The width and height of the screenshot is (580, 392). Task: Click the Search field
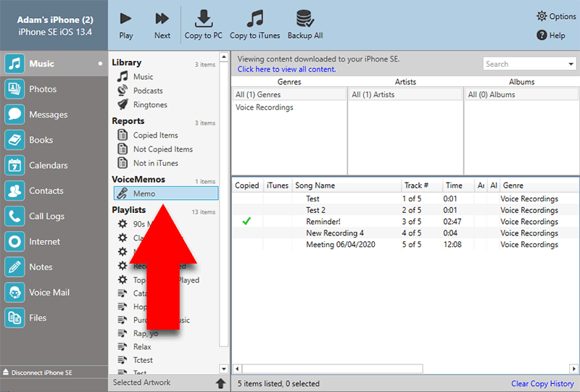524,64
